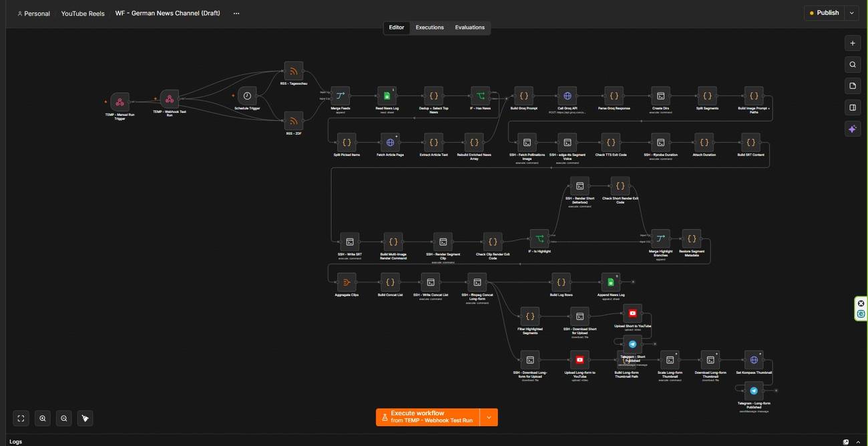Open the Append News Log node
868x446 pixels.
pos(611,282)
